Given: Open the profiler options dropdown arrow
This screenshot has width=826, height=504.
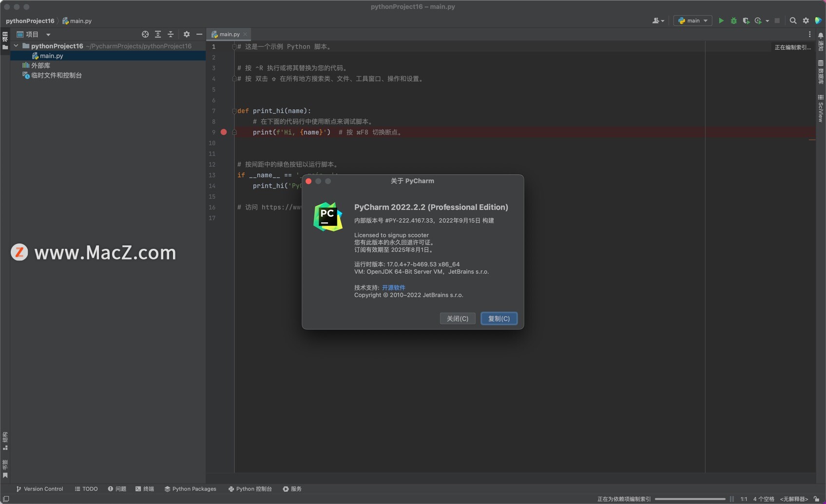Looking at the screenshot, I should [x=767, y=21].
